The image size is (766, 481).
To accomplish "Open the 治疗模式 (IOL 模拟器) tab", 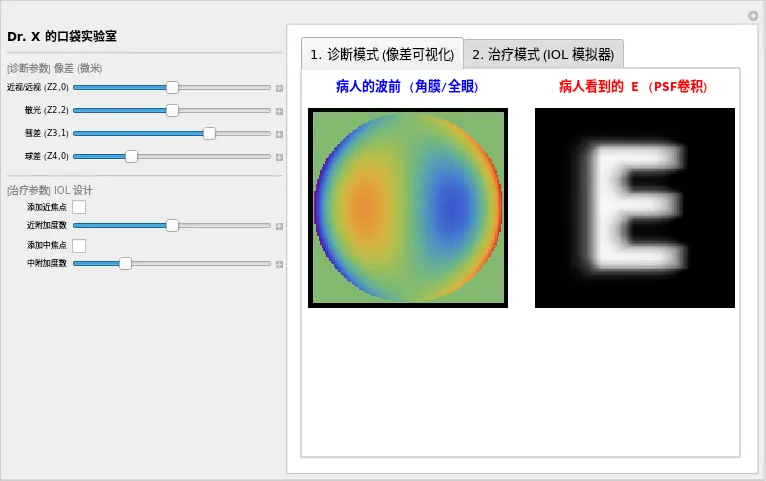I will pos(544,54).
